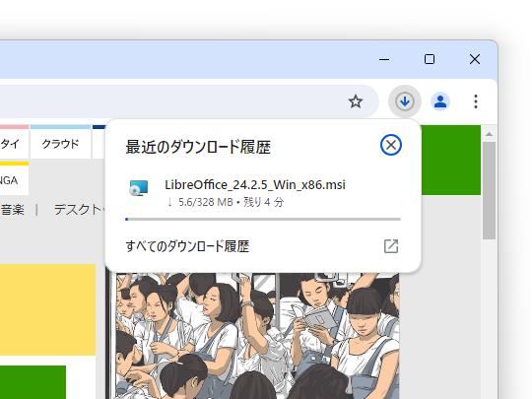Open the user profile avatar
The image size is (532, 399).
pos(440,101)
